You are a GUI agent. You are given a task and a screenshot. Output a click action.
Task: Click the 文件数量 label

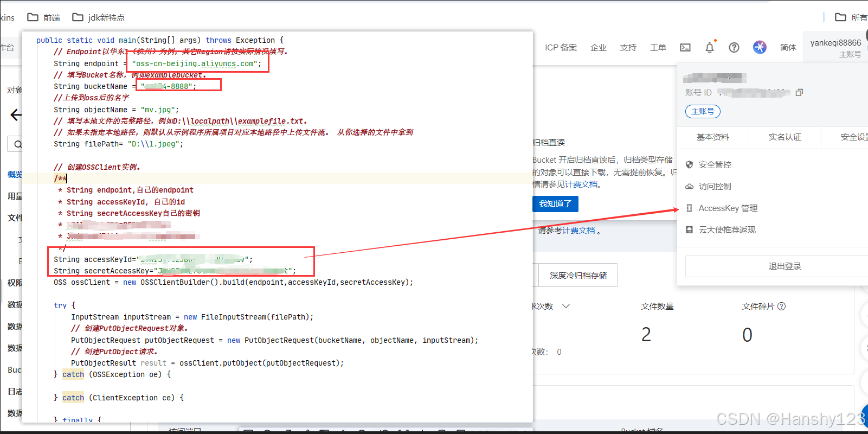(657, 306)
